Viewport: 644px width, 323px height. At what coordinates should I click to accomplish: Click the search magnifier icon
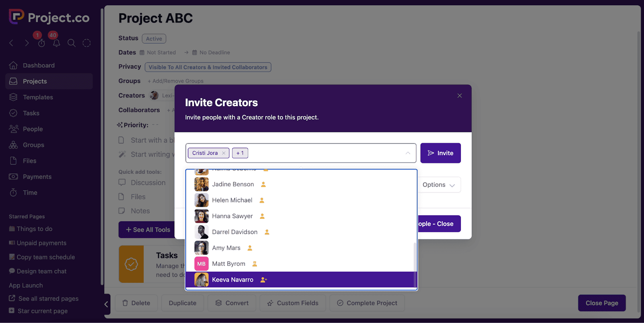point(71,43)
